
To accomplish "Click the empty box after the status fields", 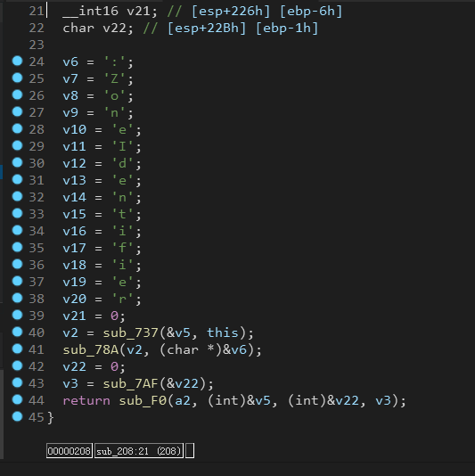I will 190,451.
